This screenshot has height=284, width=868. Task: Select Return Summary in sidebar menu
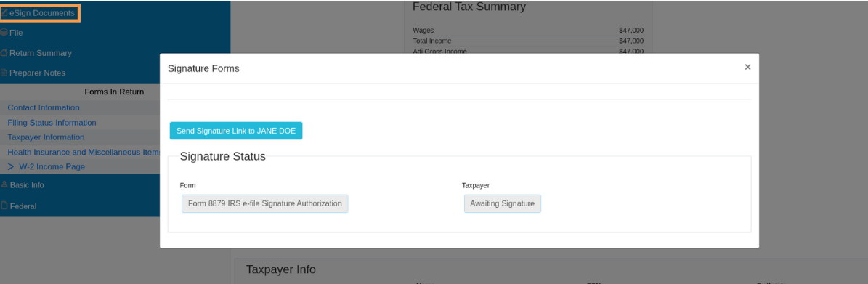pyautogui.click(x=41, y=53)
